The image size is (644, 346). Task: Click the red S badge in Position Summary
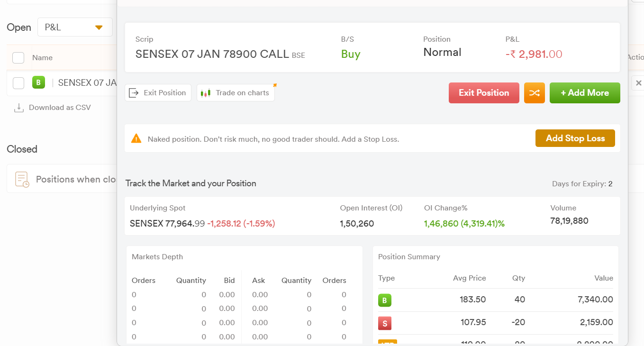[385, 323]
